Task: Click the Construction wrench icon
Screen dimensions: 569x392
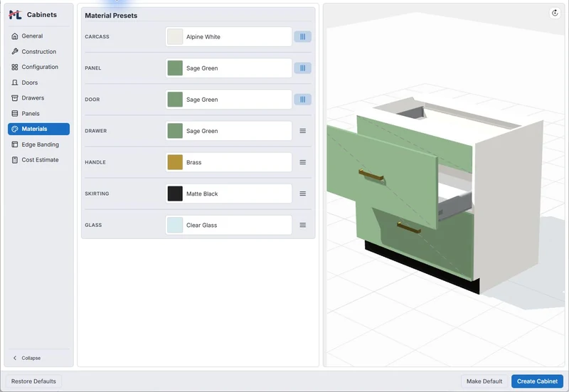Action: (x=15, y=51)
